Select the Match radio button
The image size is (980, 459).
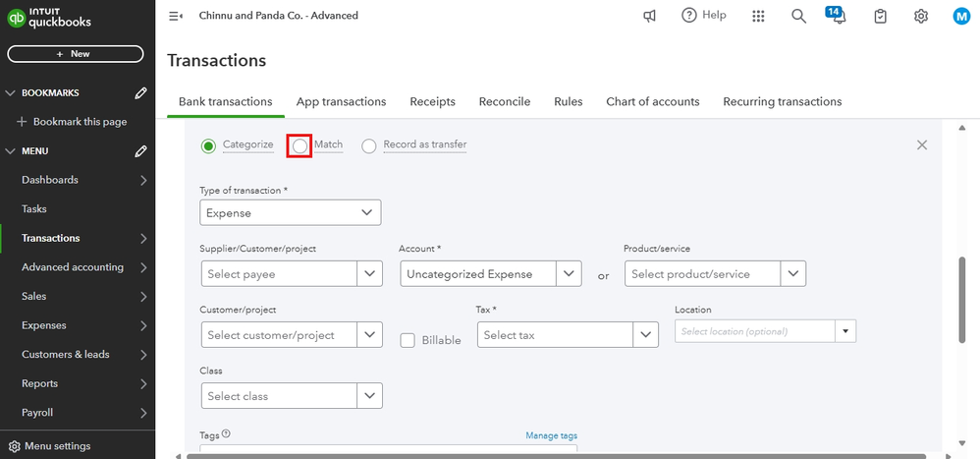[299, 145]
